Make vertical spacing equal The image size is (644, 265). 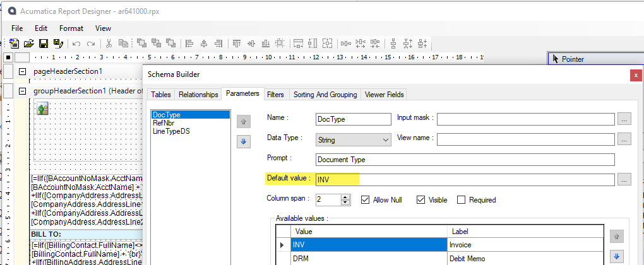point(393,43)
